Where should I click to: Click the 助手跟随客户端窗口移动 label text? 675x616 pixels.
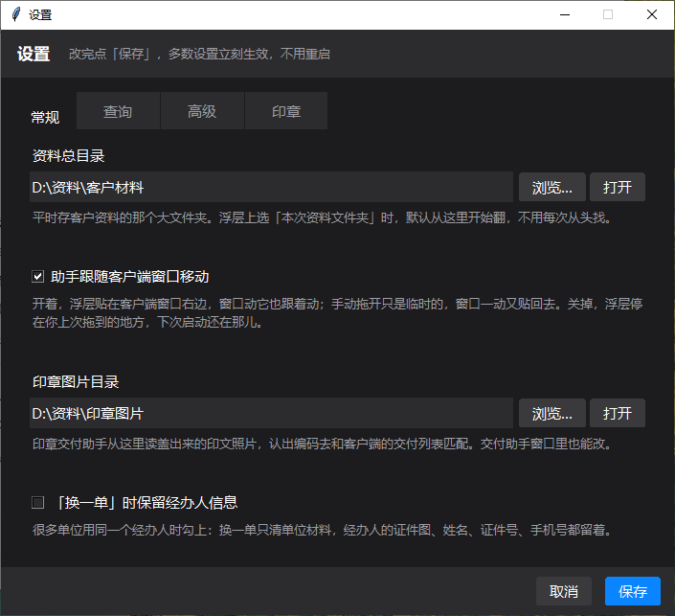[129, 277]
